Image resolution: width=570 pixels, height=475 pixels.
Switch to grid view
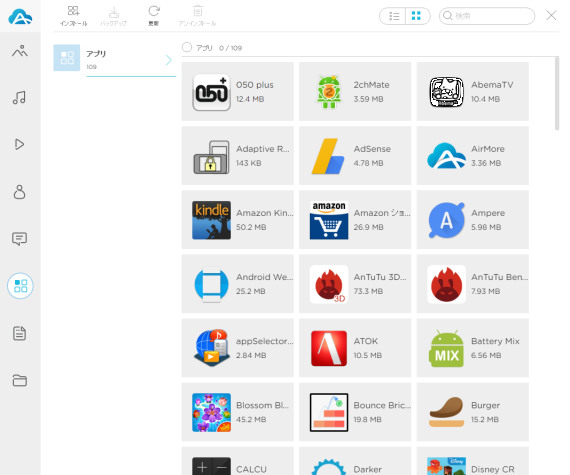417,16
